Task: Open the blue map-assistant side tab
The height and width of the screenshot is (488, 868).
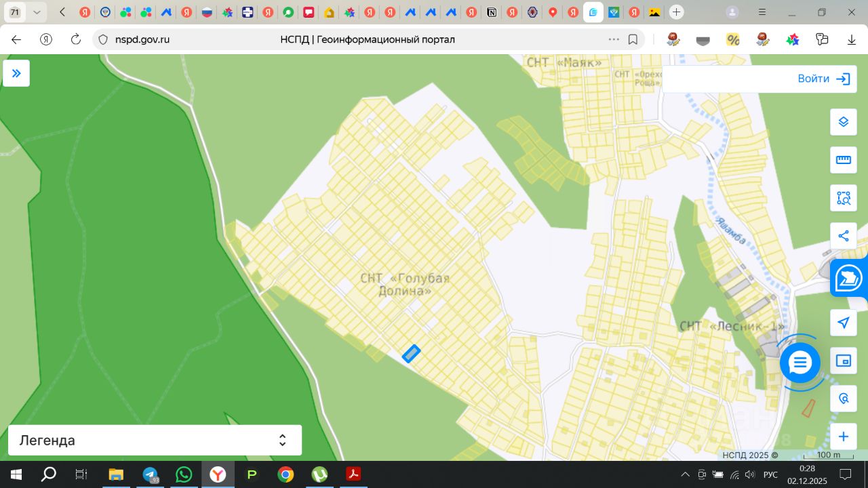Action: pyautogui.click(x=849, y=278)
